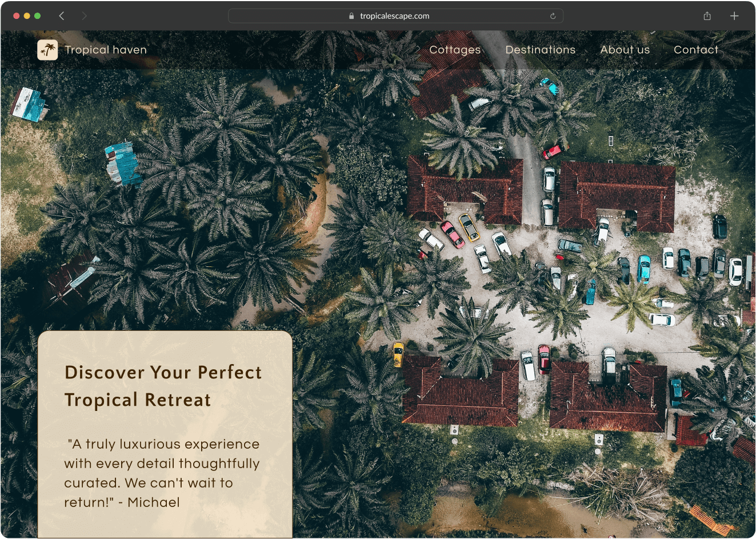The width and height of the screenshot is (756, 539).
Task: Reload the page with the refresh icon
Action: click(553, 16)
